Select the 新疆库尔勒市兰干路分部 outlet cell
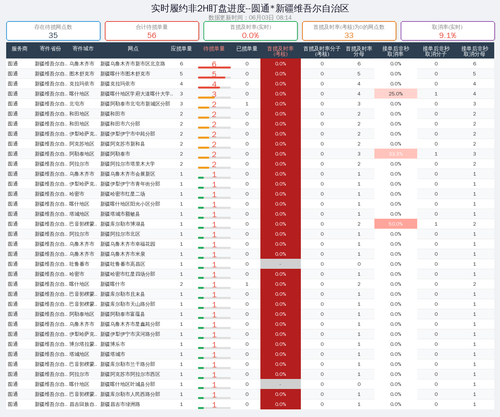The image size is (500, 417). (128, 364)
